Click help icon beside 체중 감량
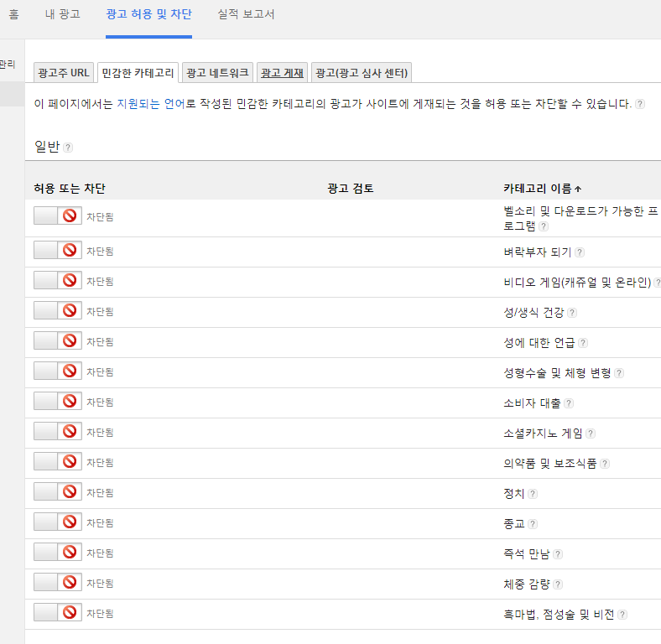 (x=558, y=584)
